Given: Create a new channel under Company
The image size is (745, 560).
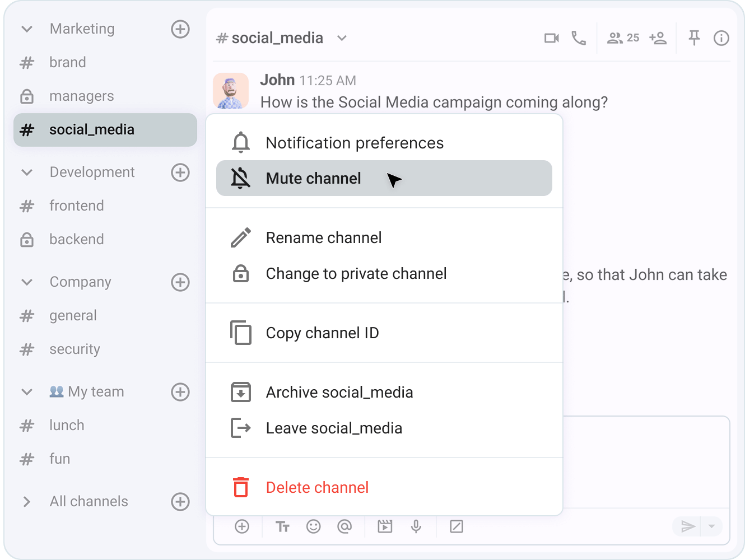Looking at the screenshot, I should pos(180,282).
